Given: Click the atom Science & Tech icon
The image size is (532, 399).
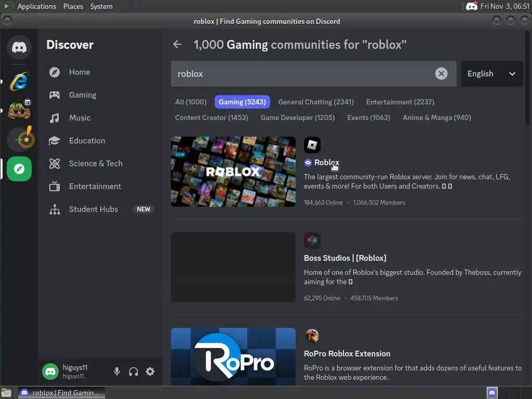Looking at the screenshot, I should tap(54, 164).
